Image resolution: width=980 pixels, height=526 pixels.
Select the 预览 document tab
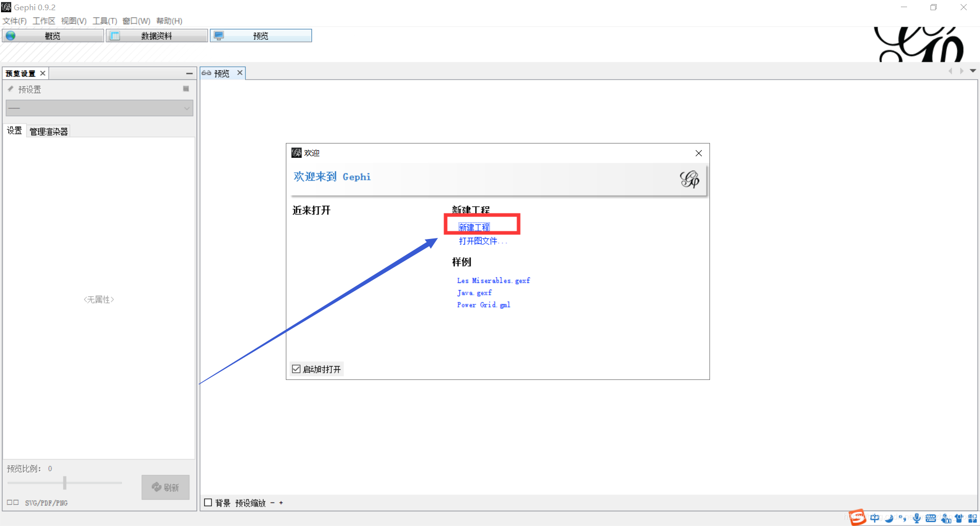pos(222,74)
